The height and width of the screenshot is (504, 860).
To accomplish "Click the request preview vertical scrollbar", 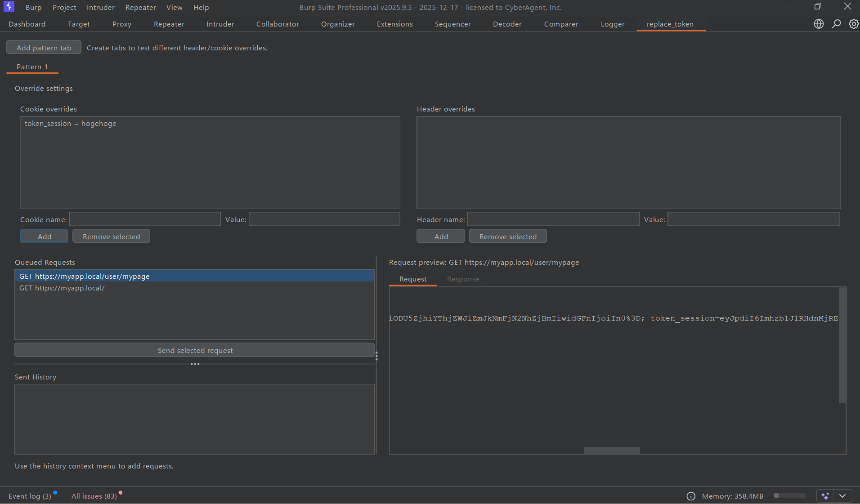I will [842, 345].
